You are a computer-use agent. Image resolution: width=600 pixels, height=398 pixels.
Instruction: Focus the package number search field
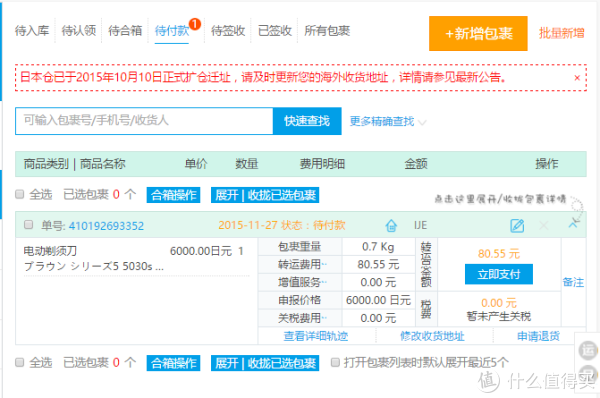[144, 121]
